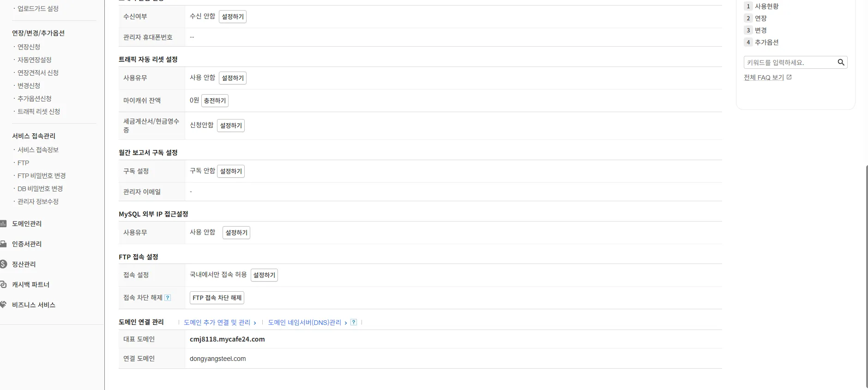This screenshot has height=390, width=868.
Task: Open the 비즈니스 서비스 menu label
Action: pyautogui.click(x=34, y=305)
